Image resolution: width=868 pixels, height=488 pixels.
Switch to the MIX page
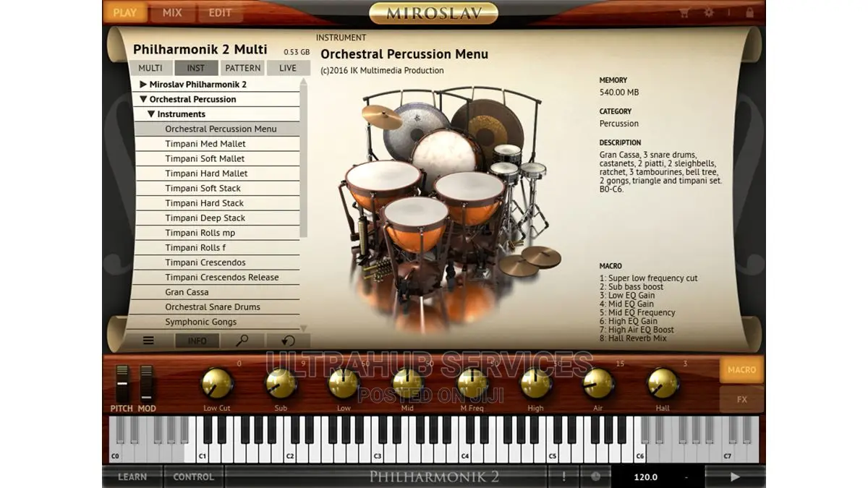[172, 12]
